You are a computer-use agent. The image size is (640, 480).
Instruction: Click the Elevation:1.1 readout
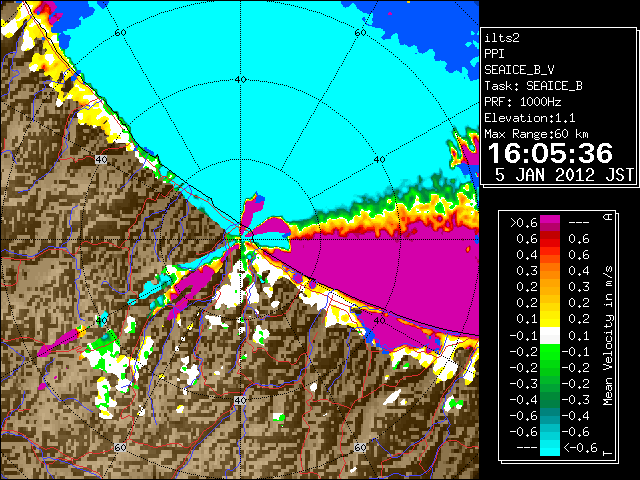pyautogui.click(x=530, y=118)
